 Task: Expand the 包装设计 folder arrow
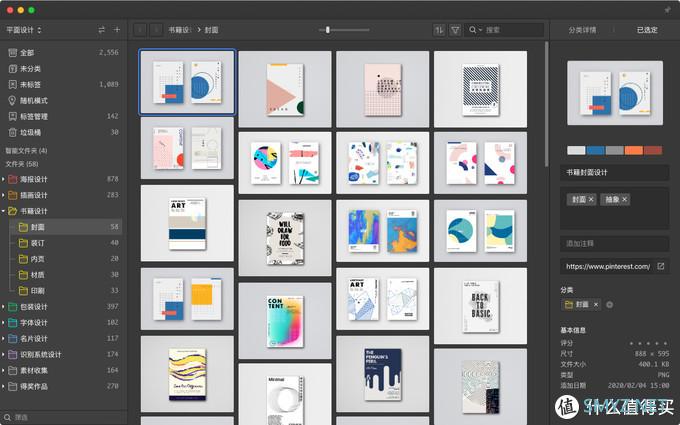pyautogui.click(x=3, y=307)
